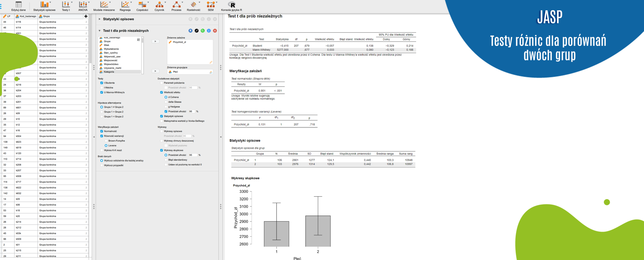Open the Edytuj dane data editor
Screen dimensions: 644x260
tap(18, 6)
